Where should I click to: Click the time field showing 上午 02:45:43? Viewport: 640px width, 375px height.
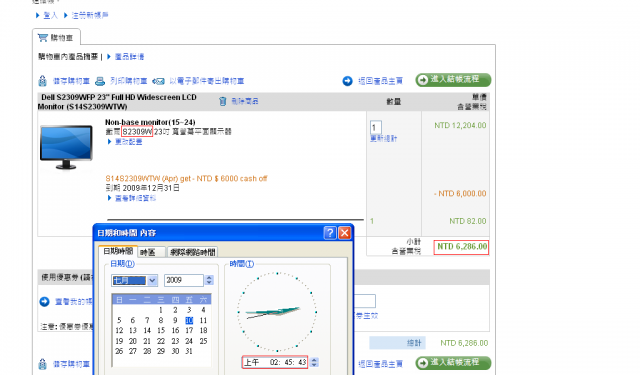point(275,362)
